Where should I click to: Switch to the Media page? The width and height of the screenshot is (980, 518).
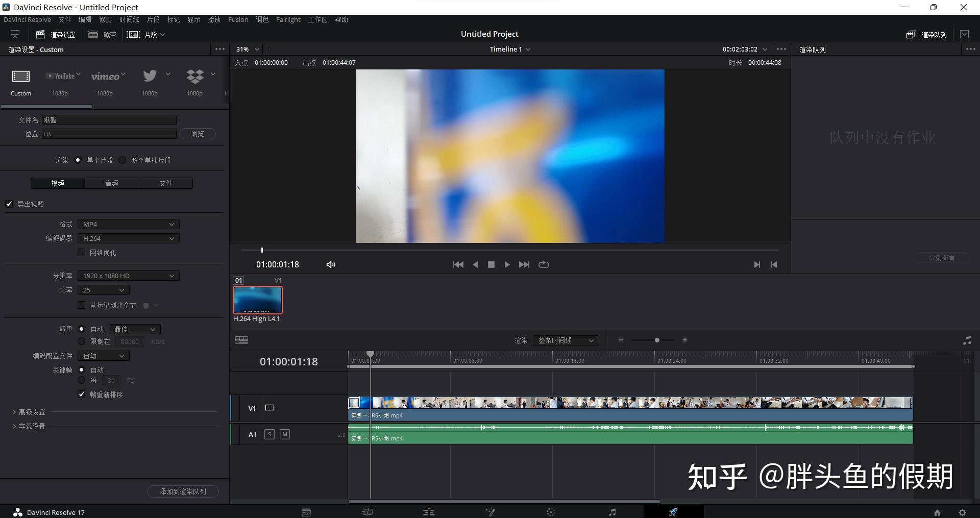pyautogui.click(x=306, y=512)
